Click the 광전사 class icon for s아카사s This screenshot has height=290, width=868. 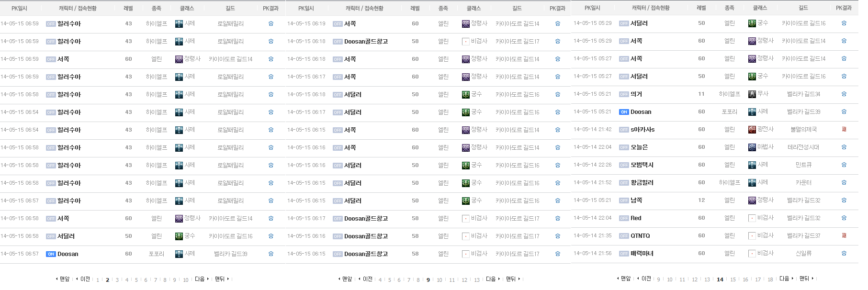click(752, 130)
